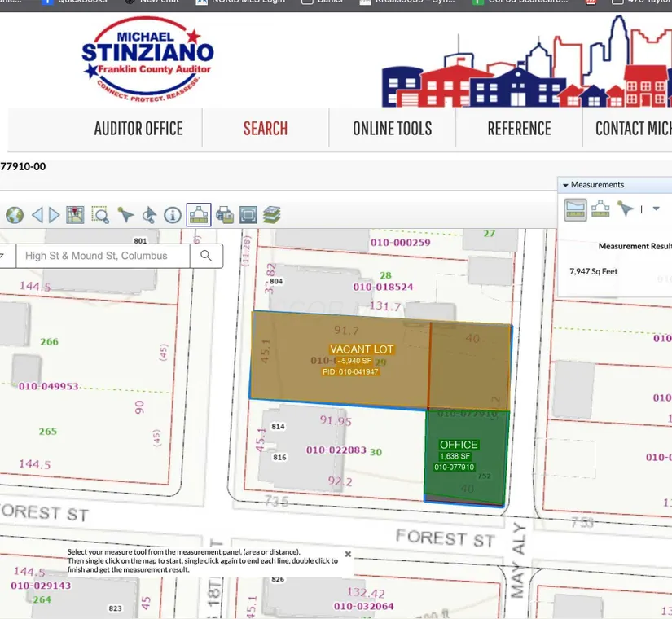The image size is (672, 619).
Task: Toggle the measure tool in map toolbar
Action: coord(199,215)
